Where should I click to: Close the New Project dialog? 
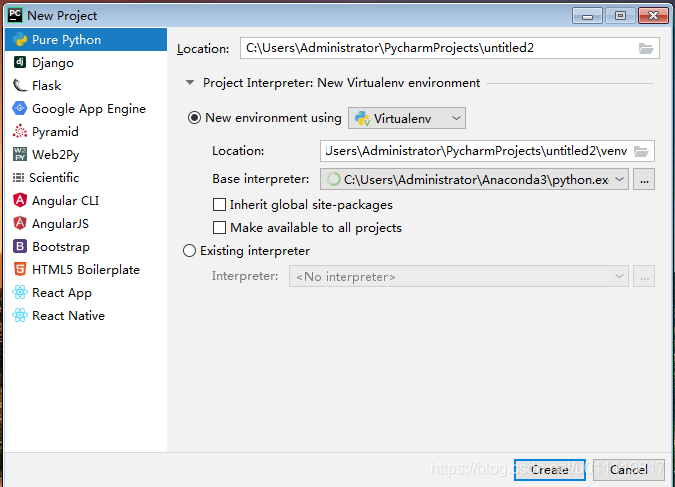[653, 16]
